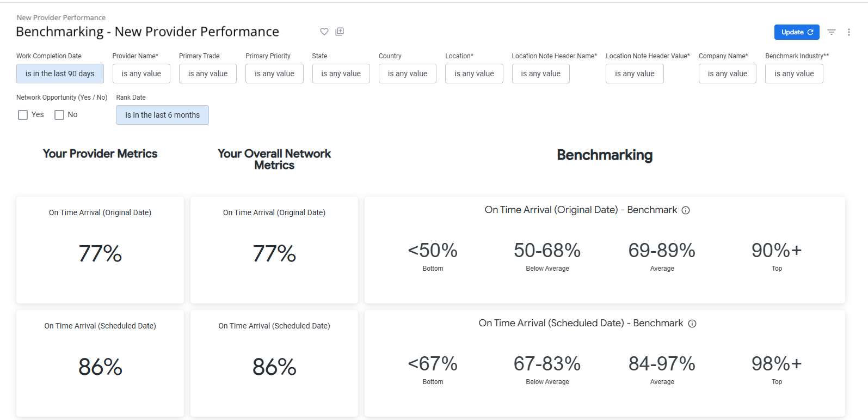Show info for Scheduled Date Benchmark

692,324
